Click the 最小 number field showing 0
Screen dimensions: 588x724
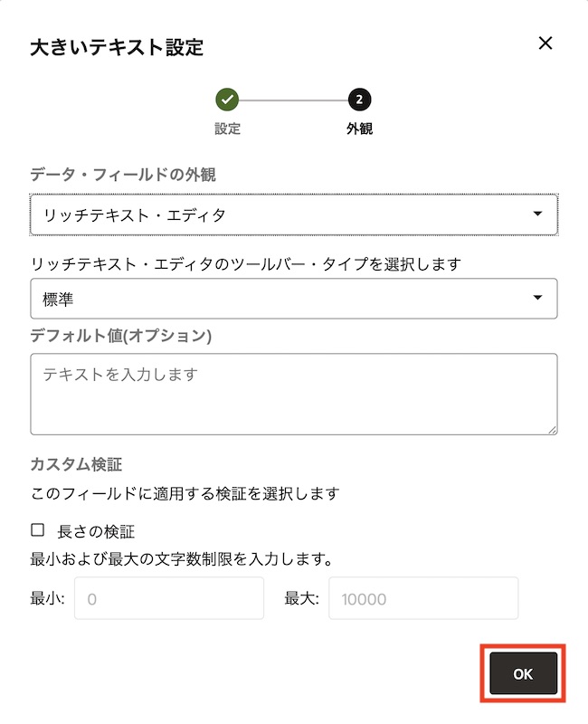click(x=167, y=597)
